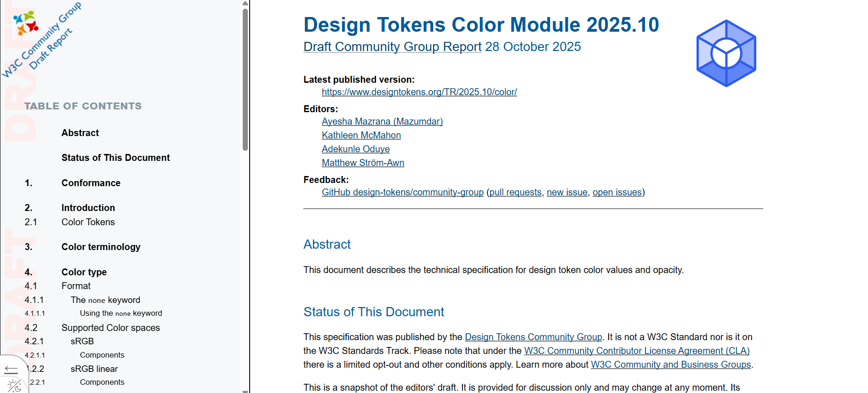868x393 pixels.
Task: Go to Abstract in the table of contents
Action: point(80,133)
